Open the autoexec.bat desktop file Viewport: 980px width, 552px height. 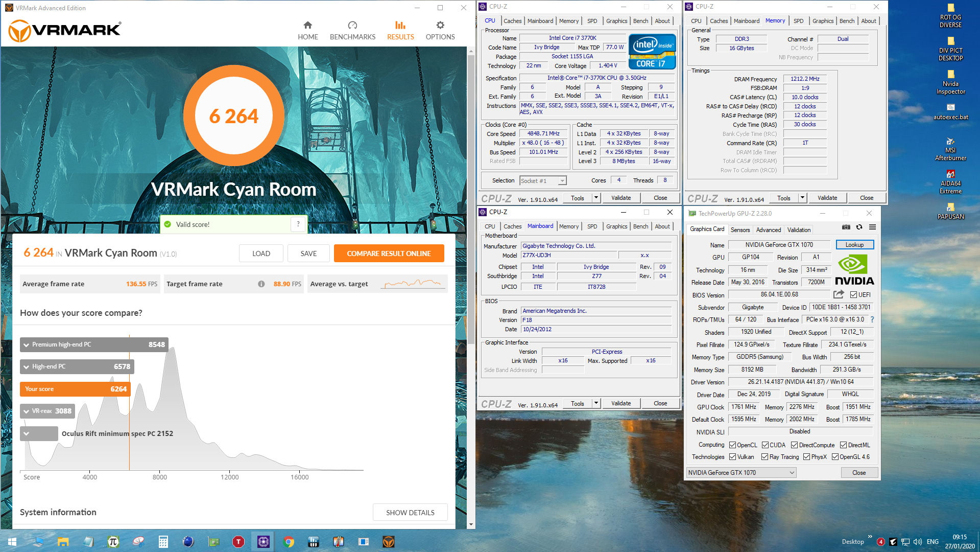click(x=950, y=111)
